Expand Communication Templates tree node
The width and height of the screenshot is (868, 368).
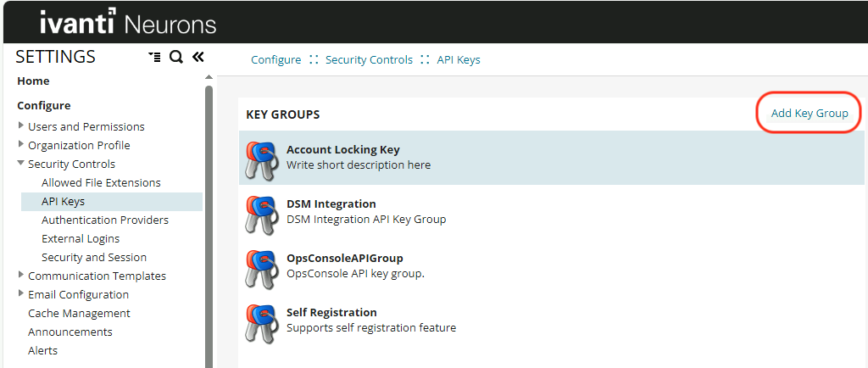point(21,275)
